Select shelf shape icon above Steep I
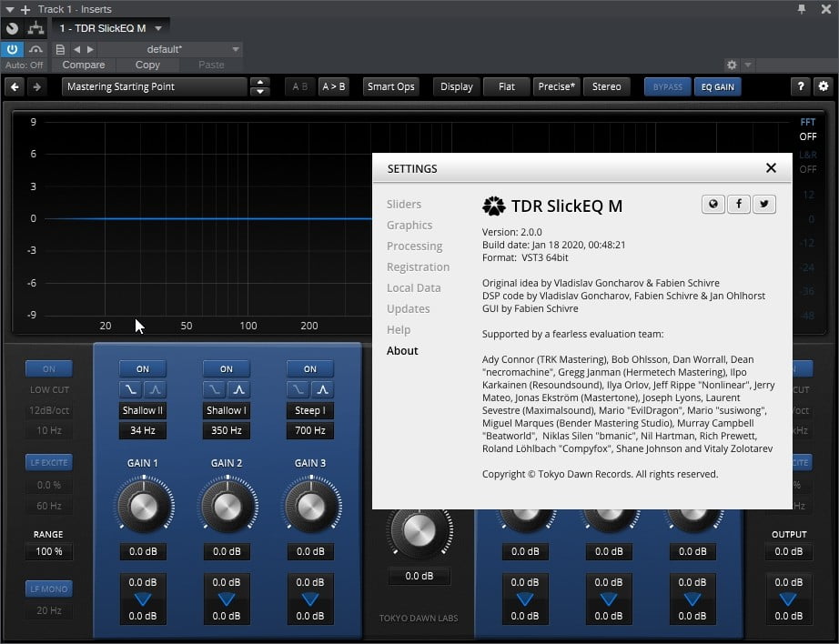Image resolution: width=839 pixels, height=644 pixels. (x=298, y=389)
